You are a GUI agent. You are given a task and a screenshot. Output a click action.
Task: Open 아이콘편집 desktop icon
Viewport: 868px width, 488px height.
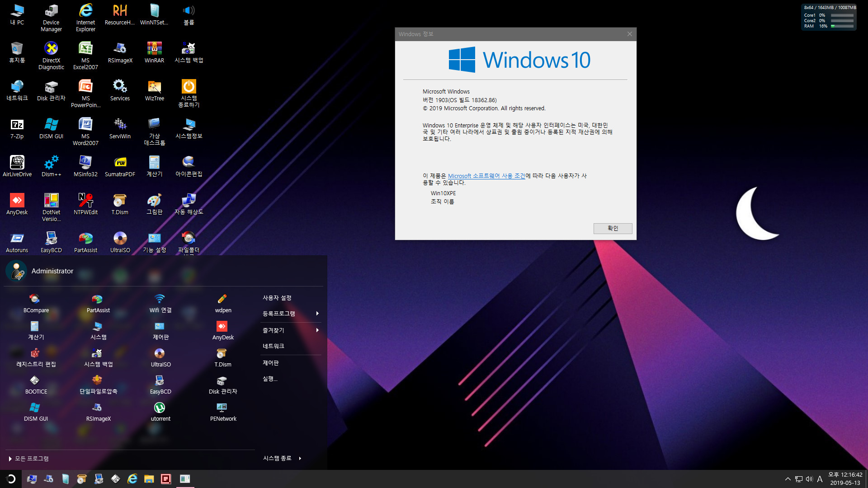coord(189,166)
